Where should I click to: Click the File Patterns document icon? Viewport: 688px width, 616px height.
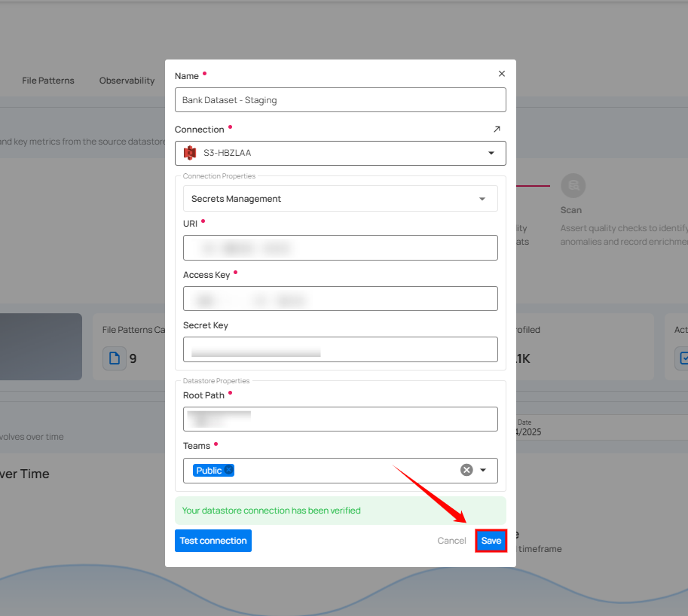coord(115,358)
